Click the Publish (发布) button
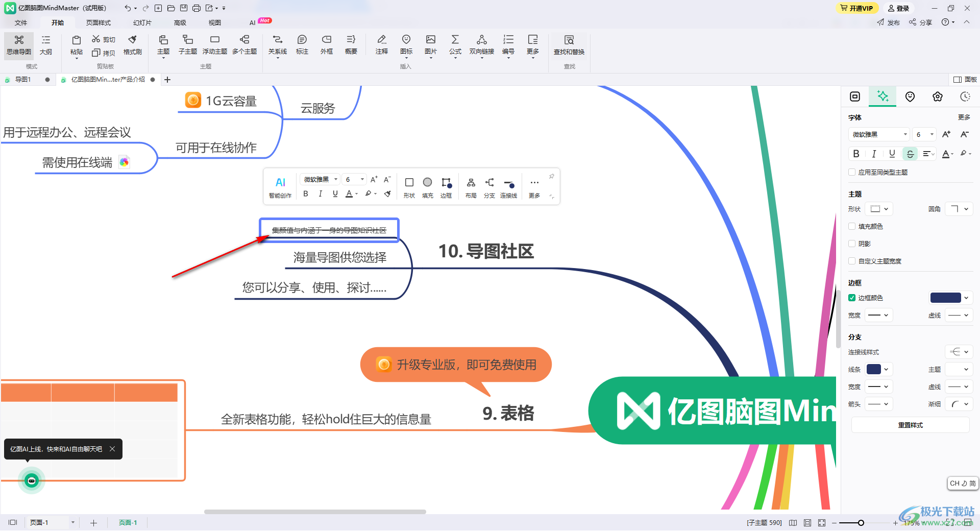Image resolution: width=980 pixels, height=531 pixels. point(889,22)
